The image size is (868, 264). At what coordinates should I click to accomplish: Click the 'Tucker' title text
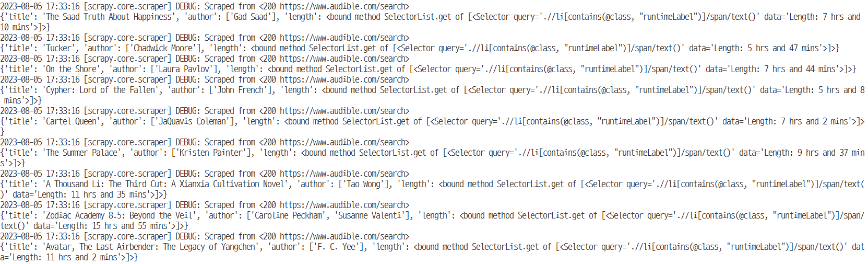point(58,48)
